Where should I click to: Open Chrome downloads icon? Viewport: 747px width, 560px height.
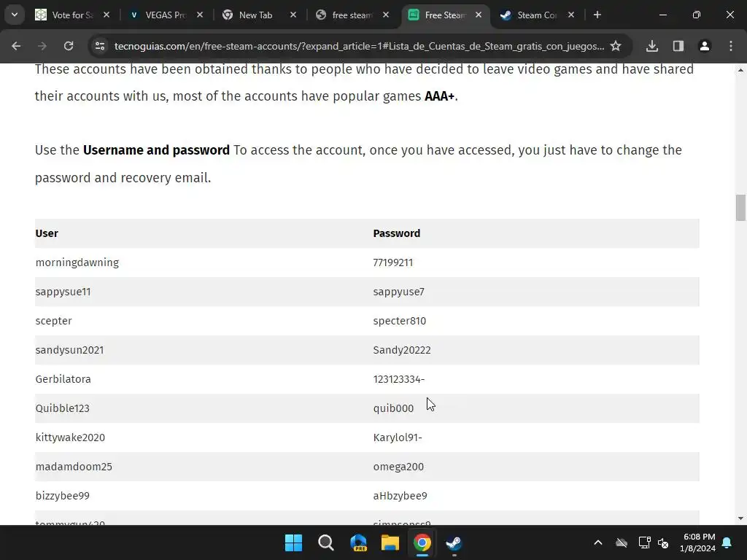pos(651,46)
